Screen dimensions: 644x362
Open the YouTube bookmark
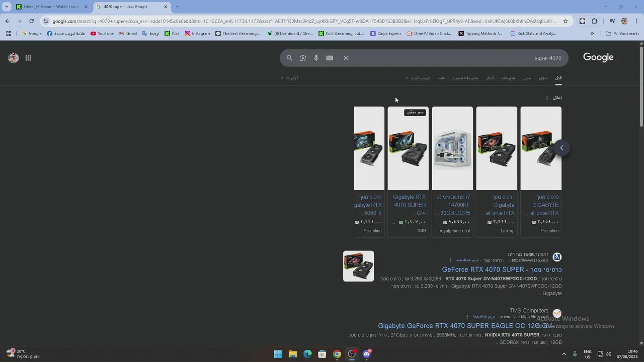(102, 34)
